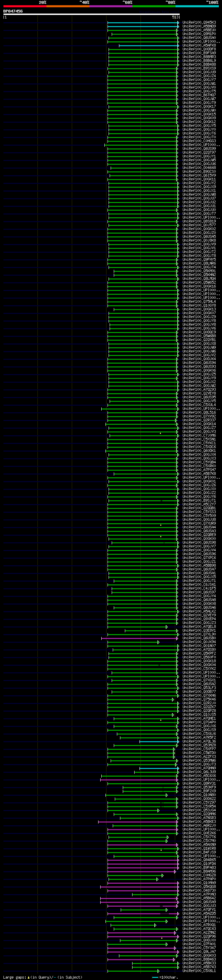View hit UniRef100_C5X6L1
The image size is (222, 980).
pyautogui.click(x=199, y=971)
